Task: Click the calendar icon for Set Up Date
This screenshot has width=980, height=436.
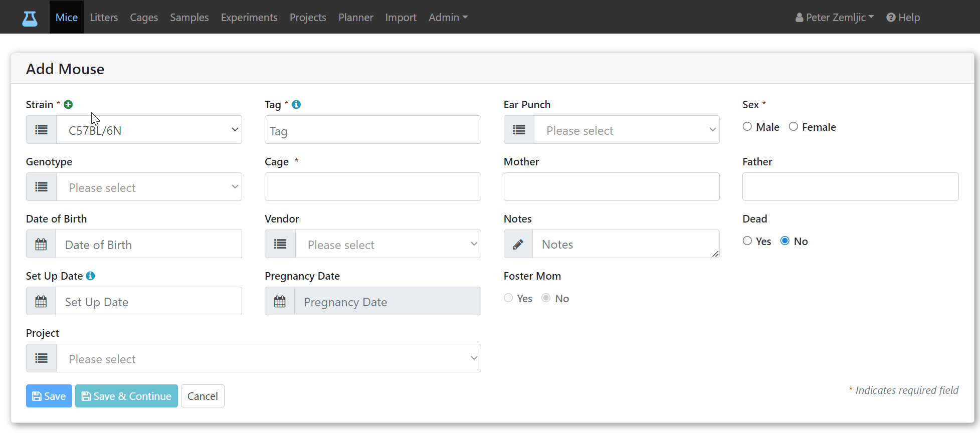Action: (x=41, y=301)
